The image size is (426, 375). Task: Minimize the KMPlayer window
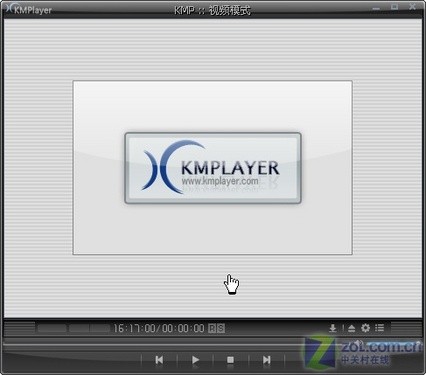[376, 8]
